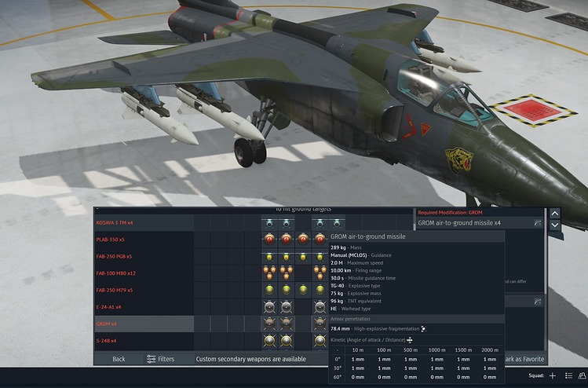
Task: Click the '10 m' column header
Action: click(x=358, y=350)
